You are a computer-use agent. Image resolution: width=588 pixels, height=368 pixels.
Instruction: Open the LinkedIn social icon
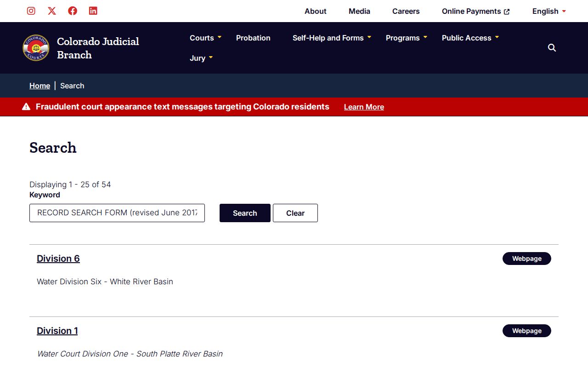93,11
